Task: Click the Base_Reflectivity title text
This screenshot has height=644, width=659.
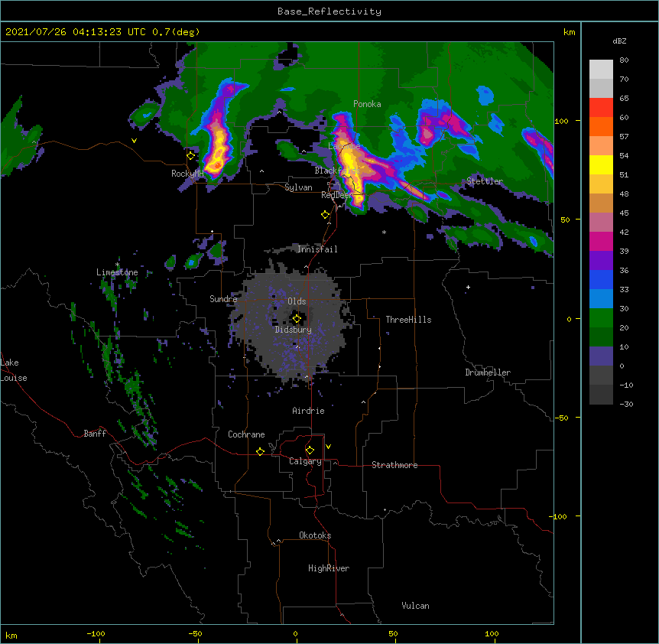Action: [329, 11]
